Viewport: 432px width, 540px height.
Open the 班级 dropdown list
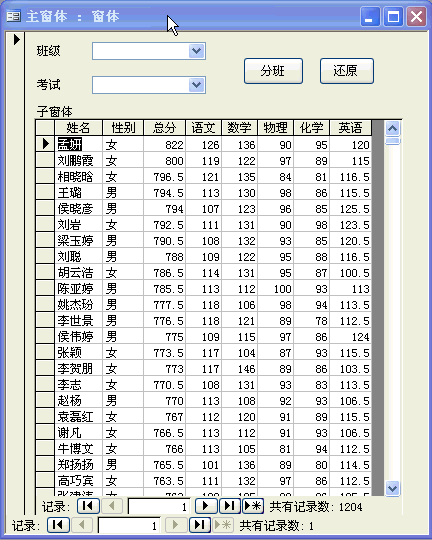tap(197, 51)
